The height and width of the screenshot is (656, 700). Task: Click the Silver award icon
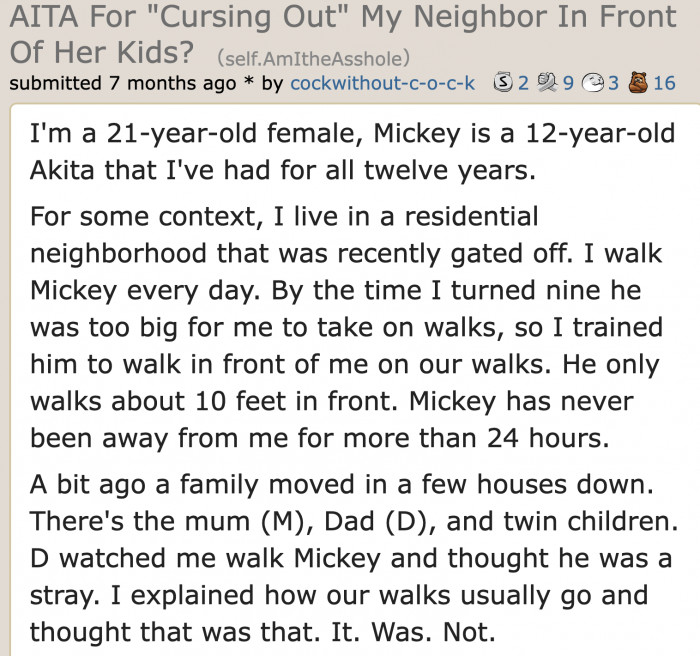(x=503, y=83)
